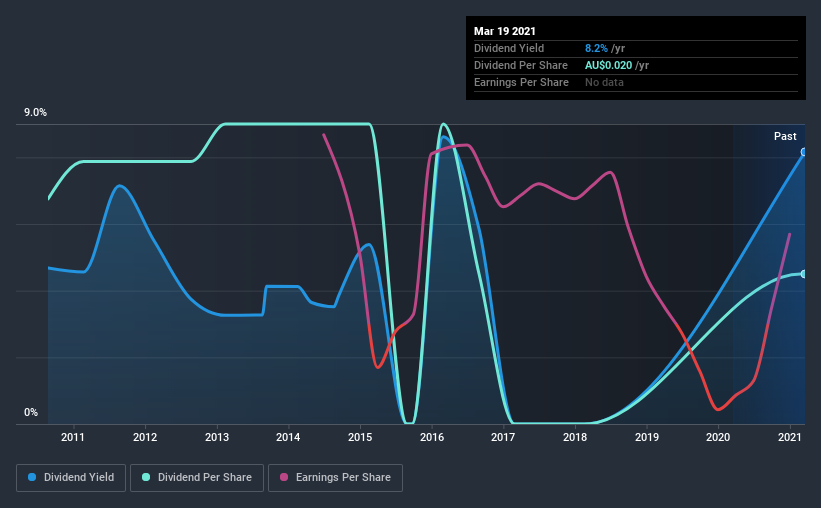Click the pink Earnings Per Share legend dot
Screen dimensions: 821x508
point(284,477)
